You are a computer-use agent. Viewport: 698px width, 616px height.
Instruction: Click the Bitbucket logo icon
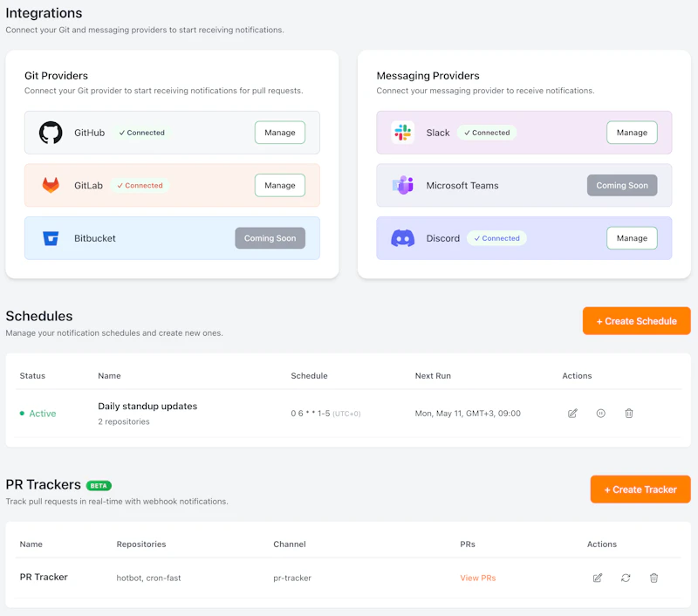coord(51,238)
